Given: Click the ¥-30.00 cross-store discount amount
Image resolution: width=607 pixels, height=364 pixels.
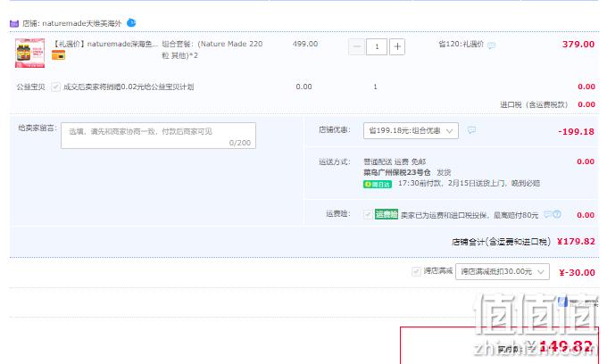Looking at the screenshot, I should tap(577, 272).
